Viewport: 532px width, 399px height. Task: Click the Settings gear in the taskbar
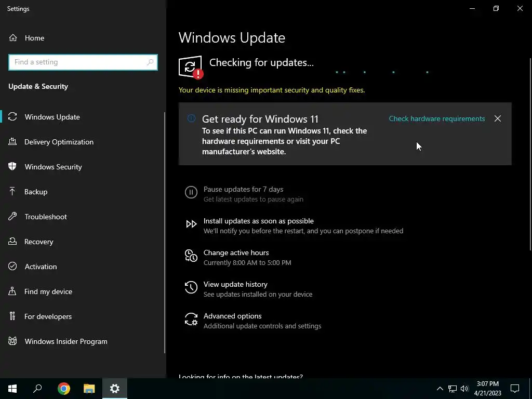point(115,389)
